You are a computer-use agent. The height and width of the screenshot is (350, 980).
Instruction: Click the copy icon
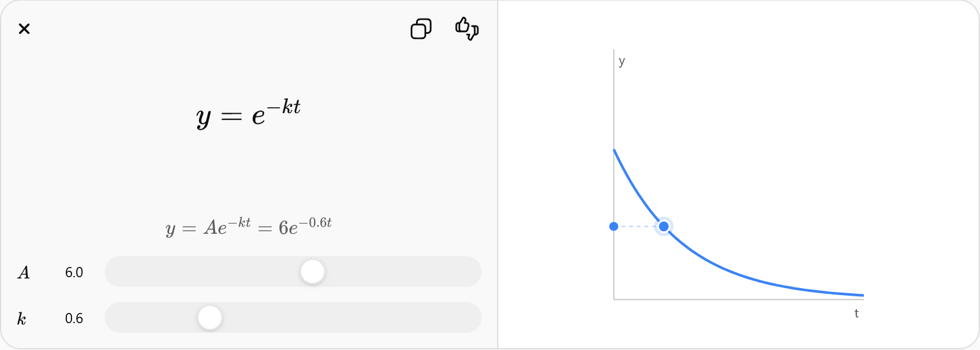tap(421, 29)
